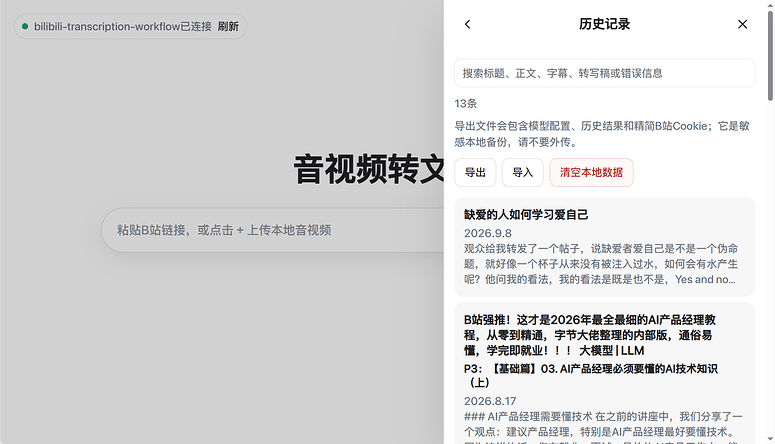Go back with the left chevron arrow
Screen dimensions: 775x444
pos(468,24)
